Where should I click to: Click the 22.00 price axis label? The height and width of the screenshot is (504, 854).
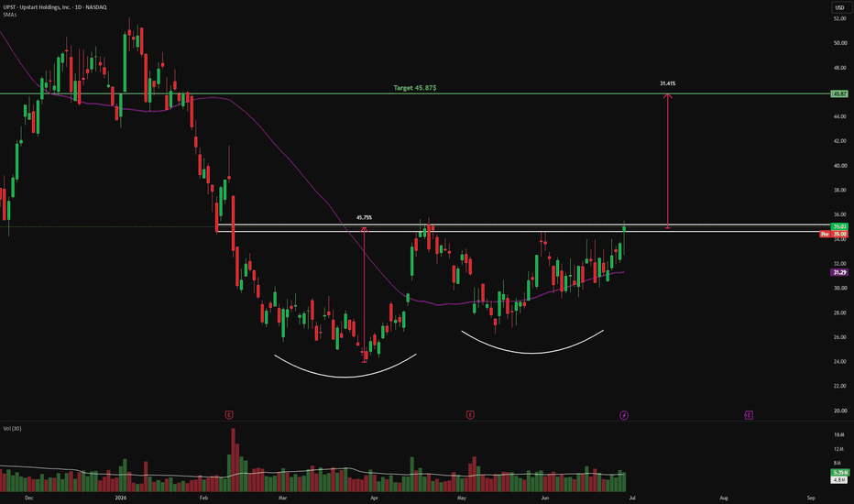click(840, 387)
